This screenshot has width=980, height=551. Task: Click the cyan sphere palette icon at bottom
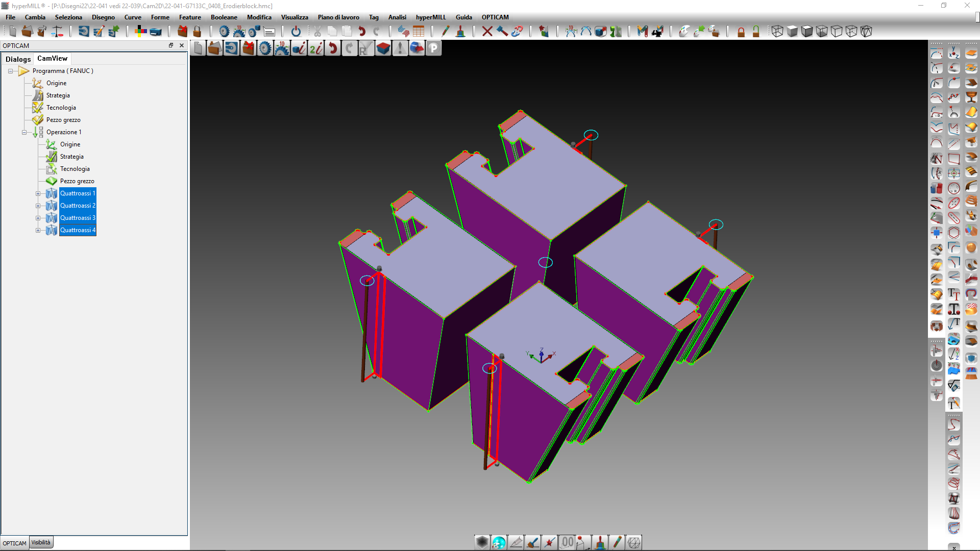pos(499,542)
